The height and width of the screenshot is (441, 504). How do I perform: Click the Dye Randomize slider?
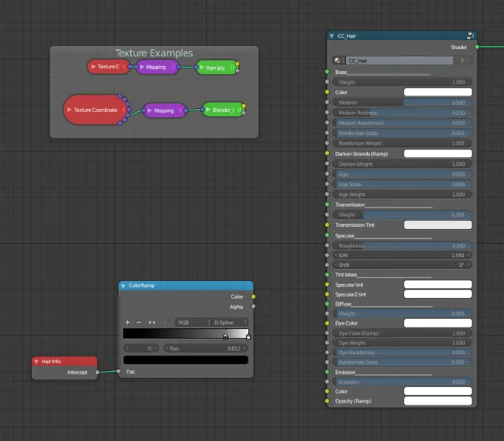(x=402, y=352)
